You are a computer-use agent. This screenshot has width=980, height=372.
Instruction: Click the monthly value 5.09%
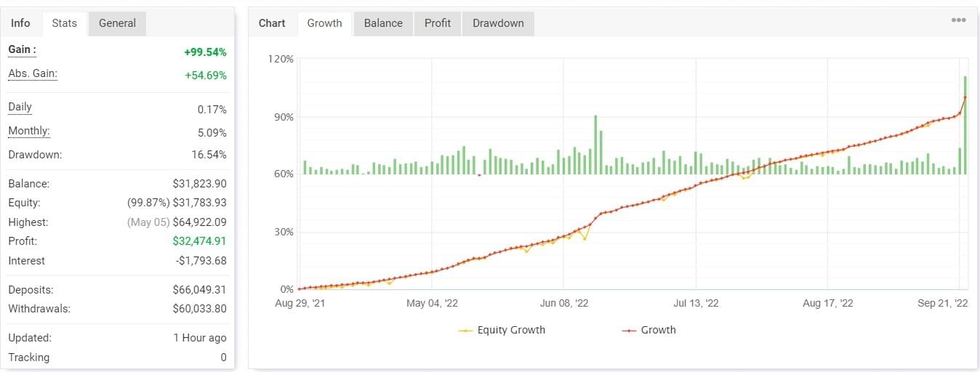(x=212, y=133)
